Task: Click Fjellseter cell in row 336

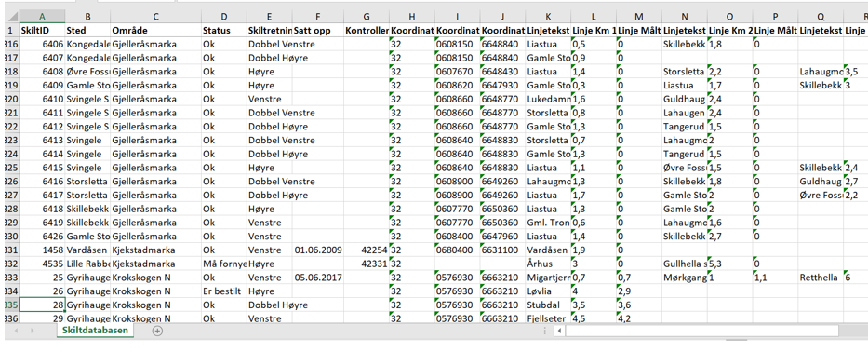Action: (548, 318)
